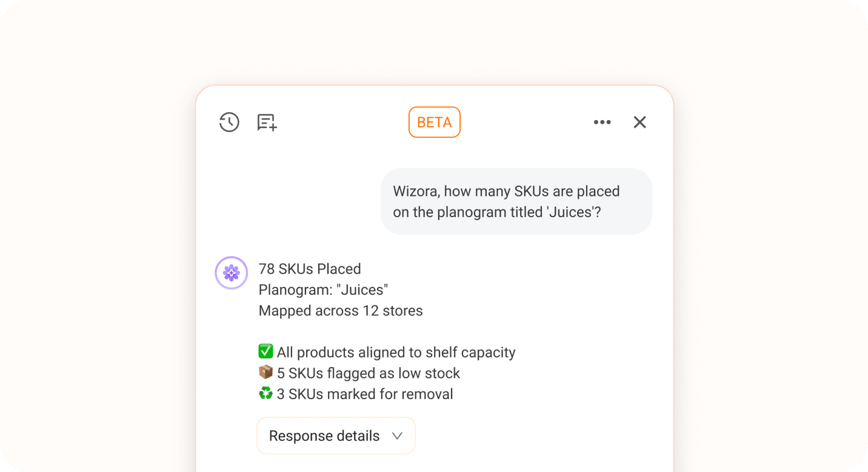868x472 pixels.
Task: Click the Wizora assistant avatar icon
Action: (232, 273)
